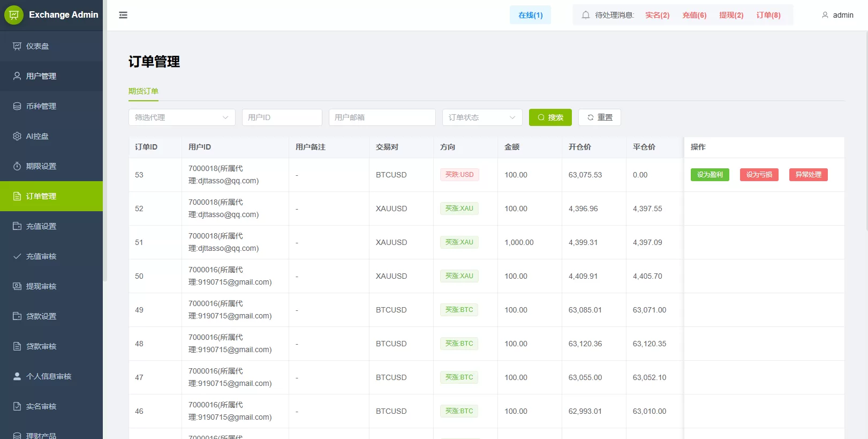Viewport: 868px width, 439px height.
Task: Click the 订单管理 document icon
Action: 17,196
